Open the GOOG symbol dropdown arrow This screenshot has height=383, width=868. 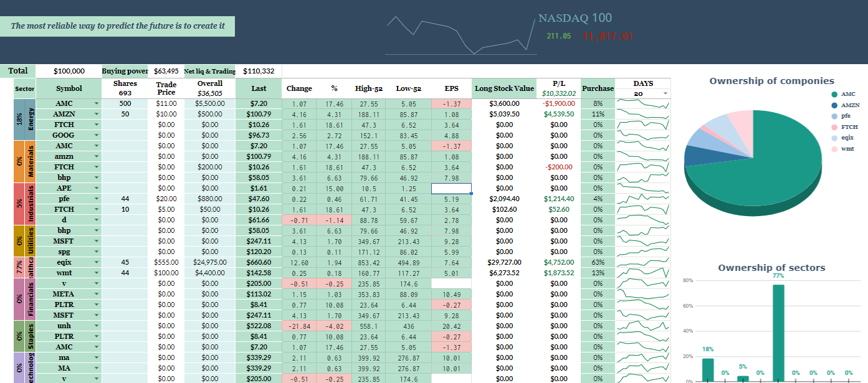point(96,135)
